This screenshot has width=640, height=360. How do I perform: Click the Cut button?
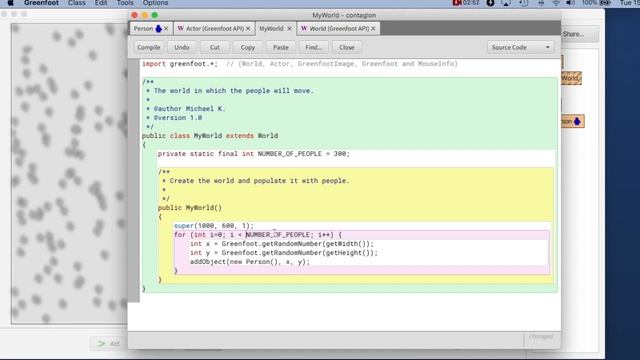[x=215, y=47]
